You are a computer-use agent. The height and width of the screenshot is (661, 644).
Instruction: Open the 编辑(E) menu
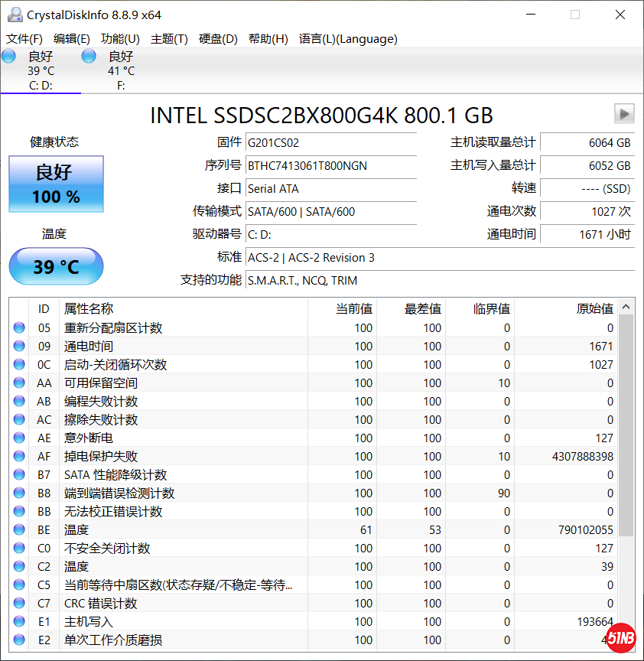pyautogui.click(x=72, y=39)
